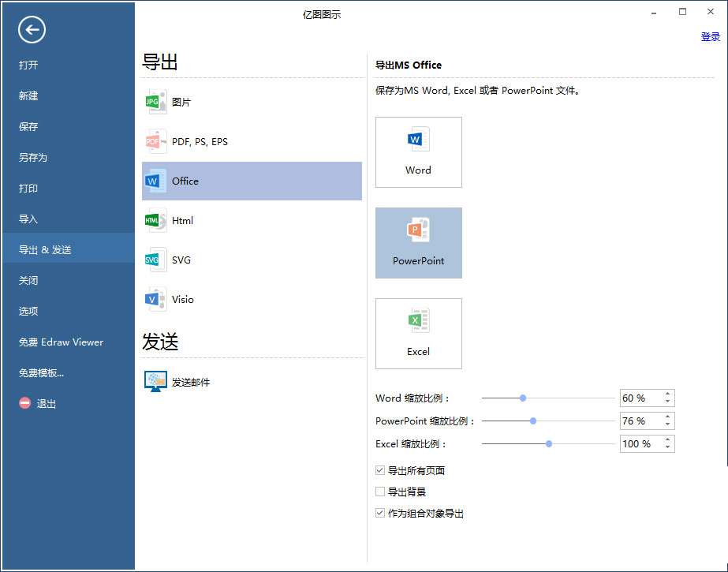Choose the Excel export icon
728x572 pixels.
coord(418,333)
